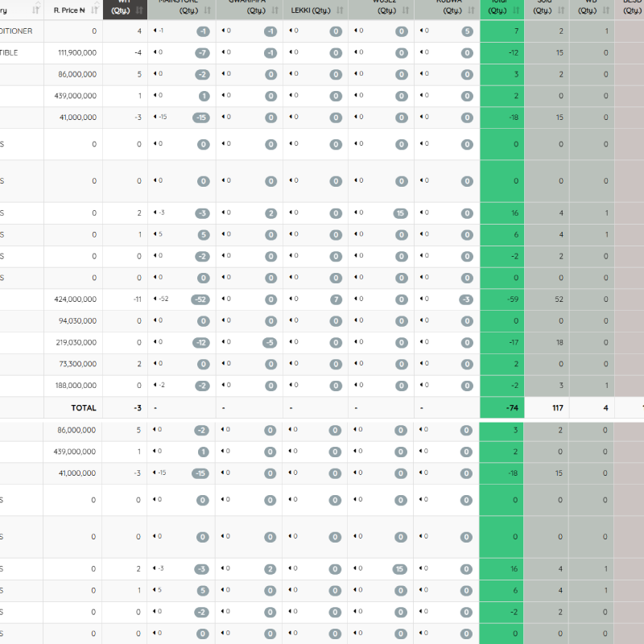Click the -59 Total cell in 424,000,000 row
644x644 pixels.
(502, 299)
